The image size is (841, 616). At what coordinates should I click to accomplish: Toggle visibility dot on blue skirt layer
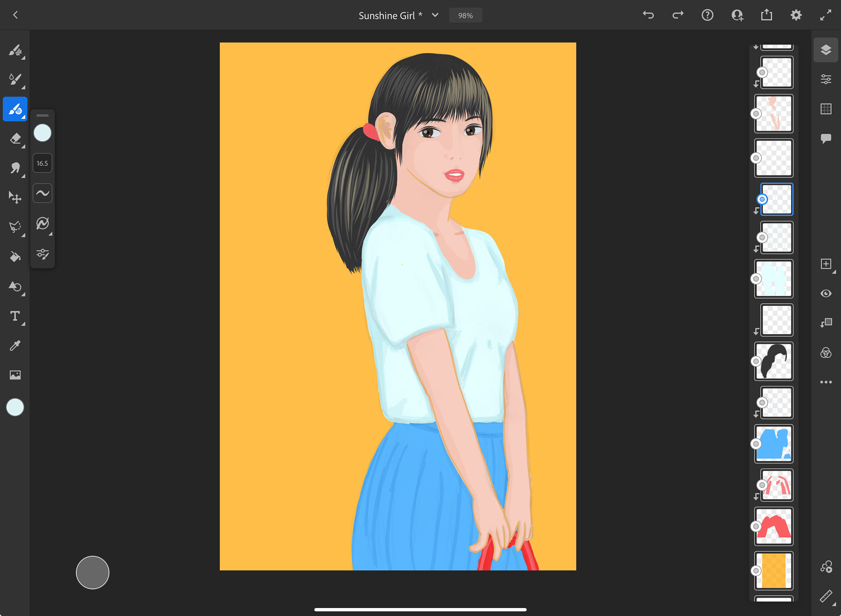pos(756,444)
